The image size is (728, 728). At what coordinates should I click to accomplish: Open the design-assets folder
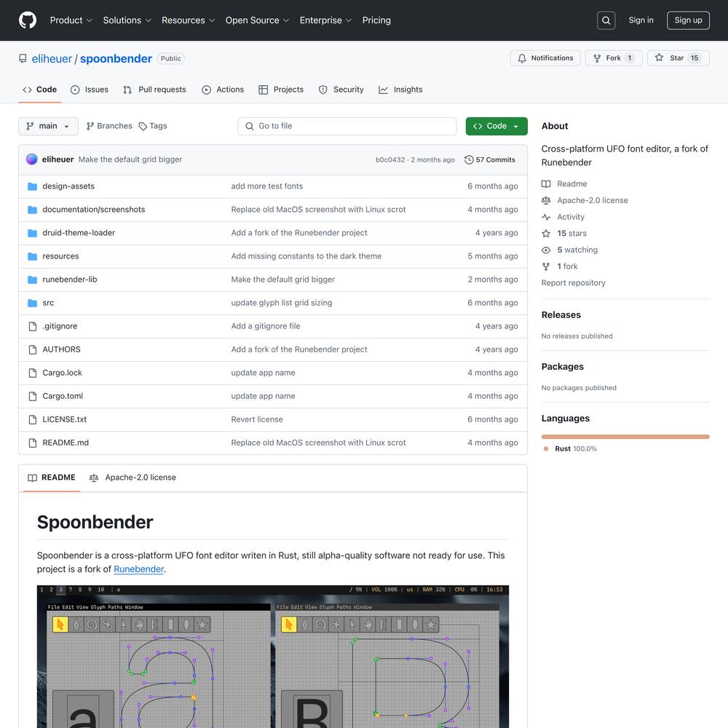click(68, 186)
